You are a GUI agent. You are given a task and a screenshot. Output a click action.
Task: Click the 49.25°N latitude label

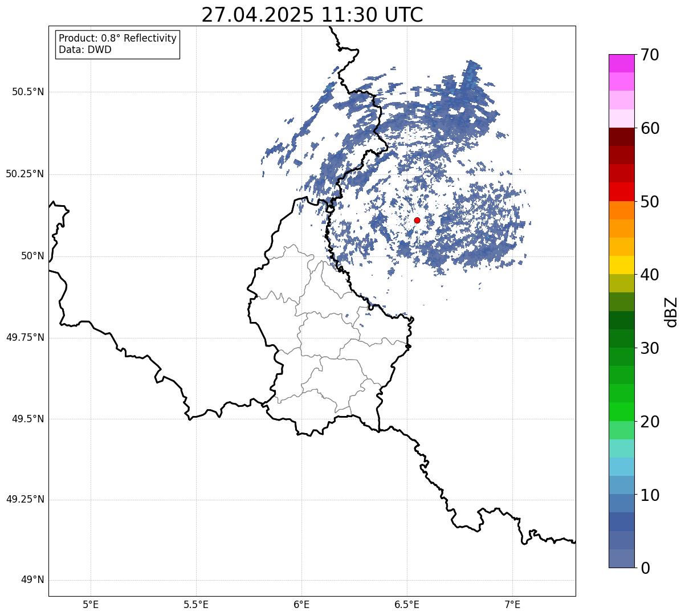click(x=25, y=500)
